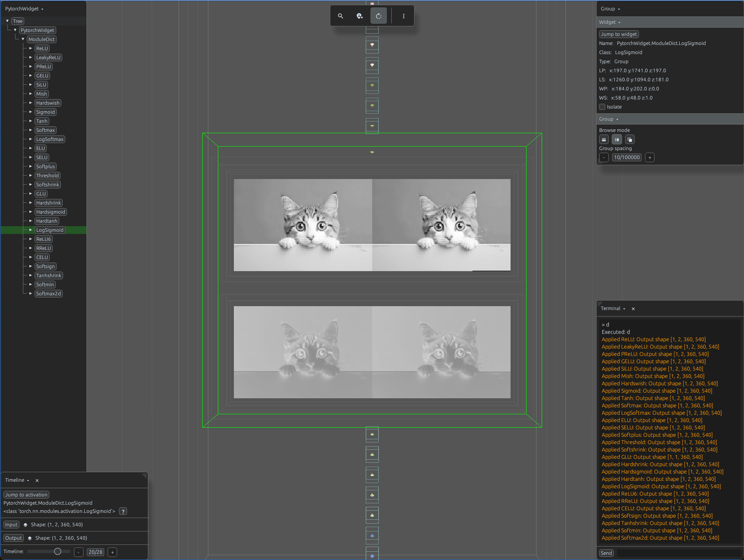Move the Timeline slider handle

coord(57,552)
